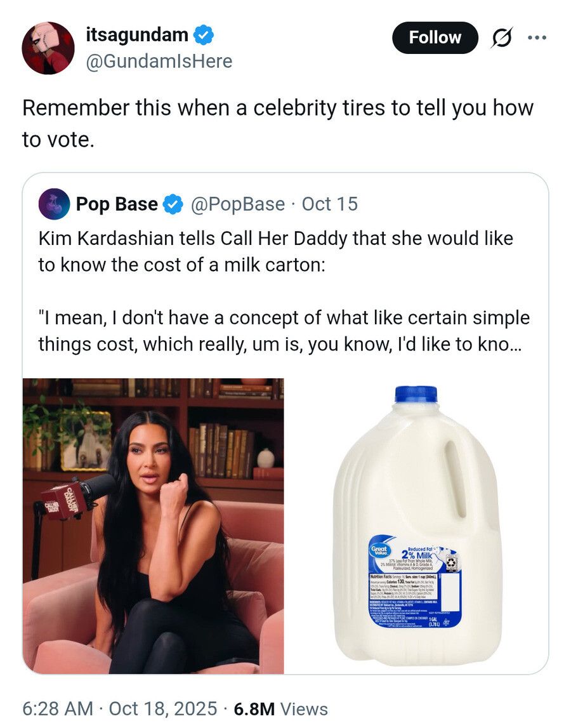Viewport: 571px width, 728px height.
Task: Click the blue cap of the milk jug
Action: pyautogui.click(x=416, y=394)
